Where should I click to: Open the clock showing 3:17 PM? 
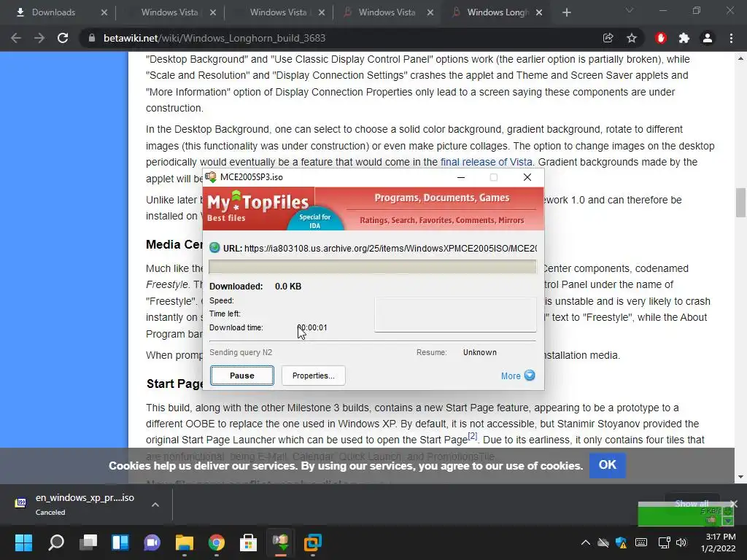point(719,542)
